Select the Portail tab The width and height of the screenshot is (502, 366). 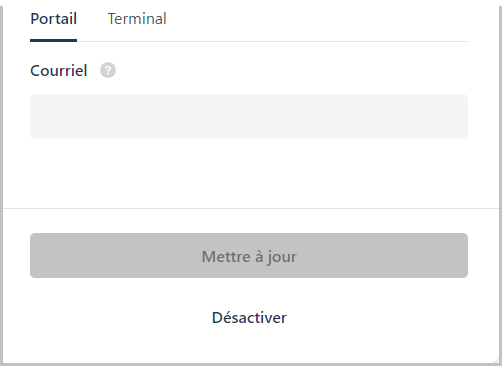point(54,19)
